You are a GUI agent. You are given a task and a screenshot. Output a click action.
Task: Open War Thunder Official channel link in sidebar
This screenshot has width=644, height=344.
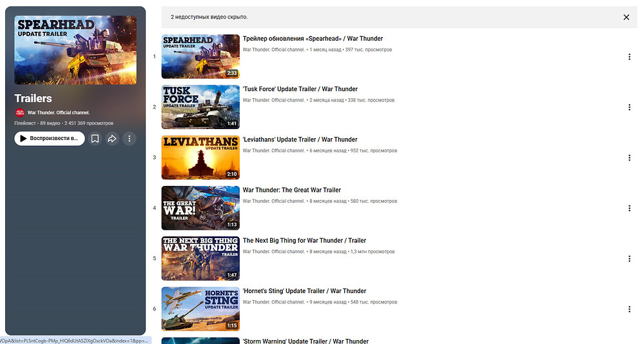58,112
